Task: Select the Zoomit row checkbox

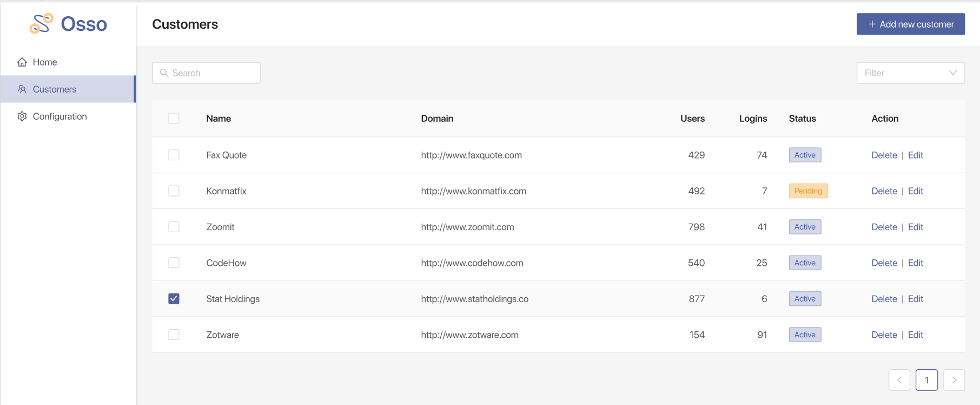Action: click(174, 227)
